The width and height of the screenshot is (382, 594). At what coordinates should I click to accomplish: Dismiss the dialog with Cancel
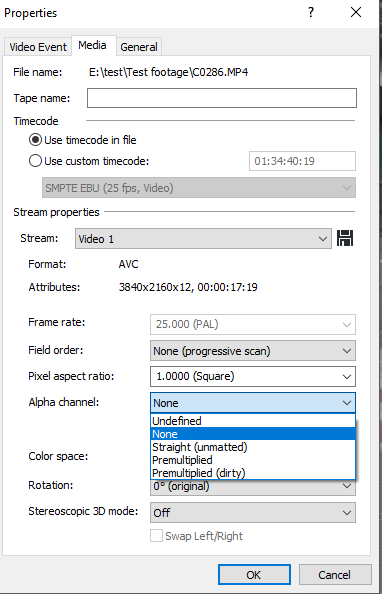335,575
